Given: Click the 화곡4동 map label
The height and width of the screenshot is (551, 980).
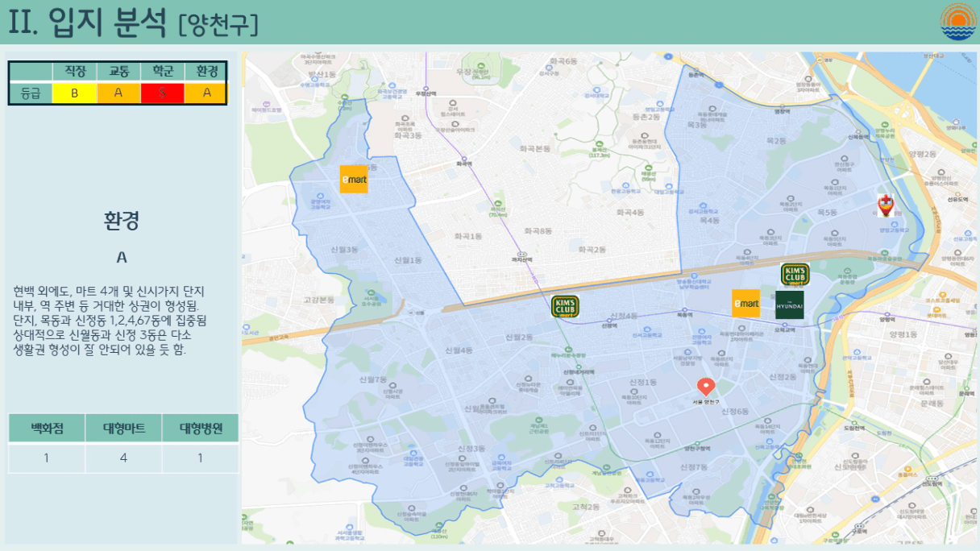Looking at the screenshot, I should pos(630,213).
